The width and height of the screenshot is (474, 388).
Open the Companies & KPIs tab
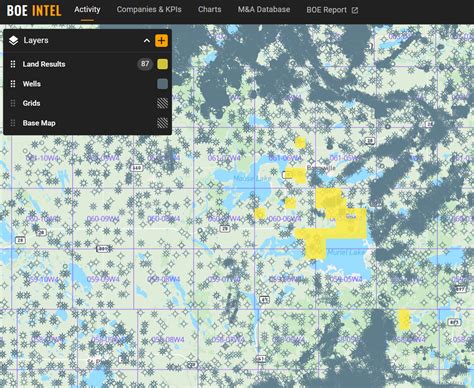(x=149, y=10)
